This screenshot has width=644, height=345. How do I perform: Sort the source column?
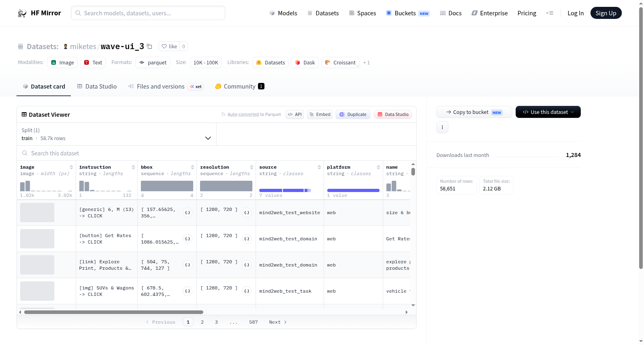[319, 167]
